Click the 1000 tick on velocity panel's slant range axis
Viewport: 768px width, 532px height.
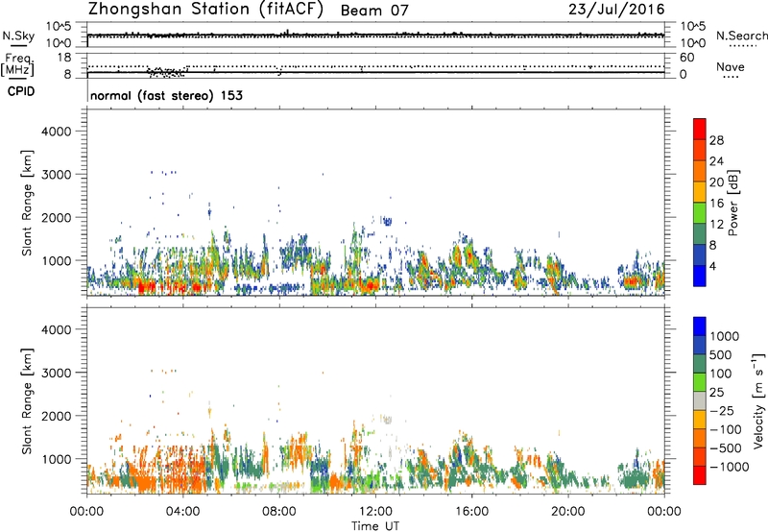56,459
